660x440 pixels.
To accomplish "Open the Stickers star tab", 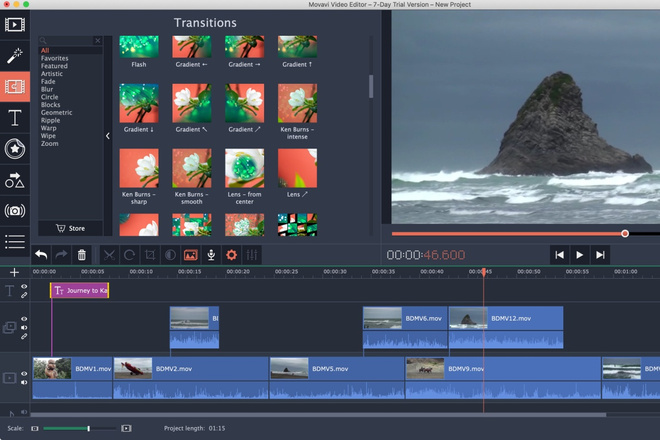I will pyautogui.click(x=15, y=149).
